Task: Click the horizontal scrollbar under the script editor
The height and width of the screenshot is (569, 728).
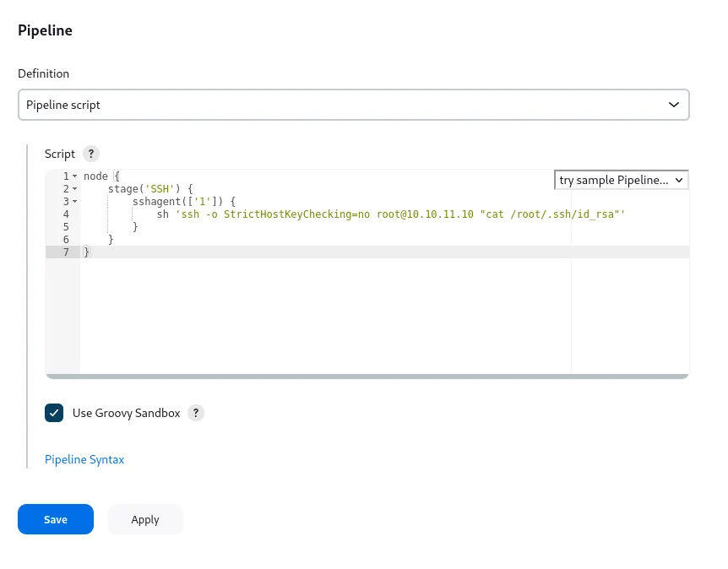Action: click(367, 377)
